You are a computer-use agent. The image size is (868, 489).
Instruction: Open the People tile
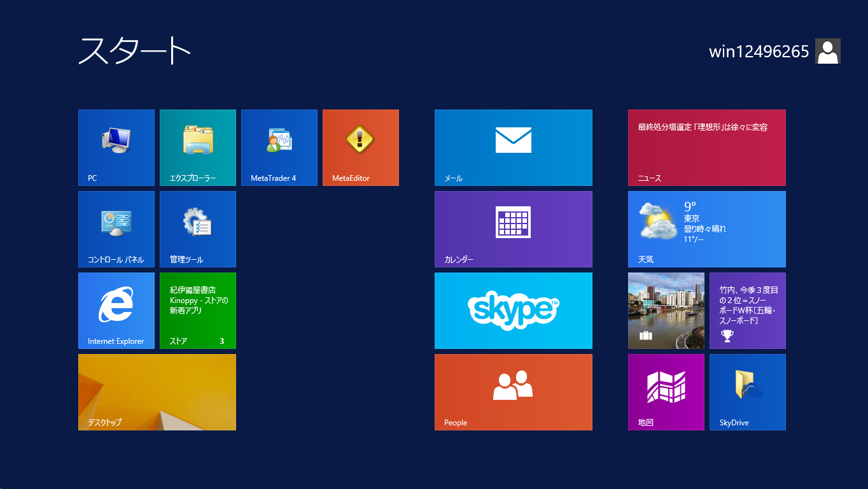pos(514,392)
